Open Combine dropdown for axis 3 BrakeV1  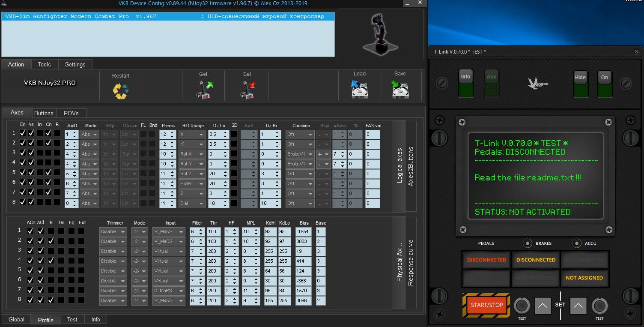point(299,154)
